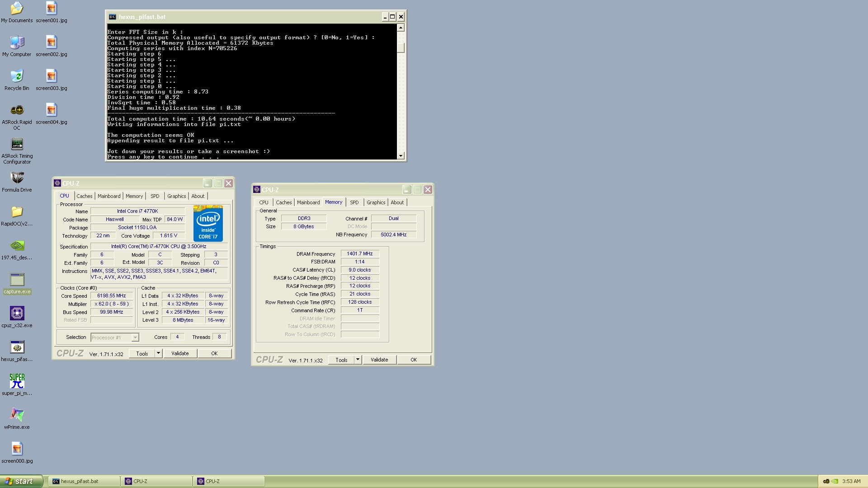868x488 pixels.
Task: Click the 'Intel Core i7 4770K' Name field
Action: point(137,211)
